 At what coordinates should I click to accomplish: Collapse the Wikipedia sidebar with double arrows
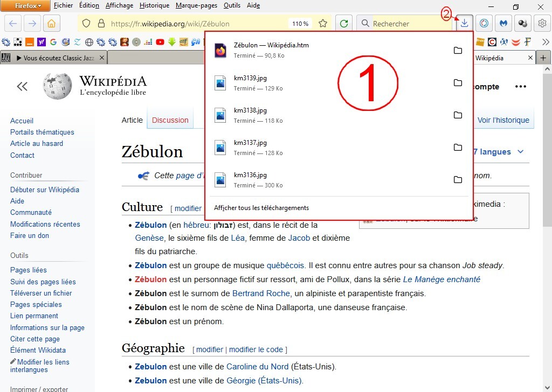[x=22, y=87]
